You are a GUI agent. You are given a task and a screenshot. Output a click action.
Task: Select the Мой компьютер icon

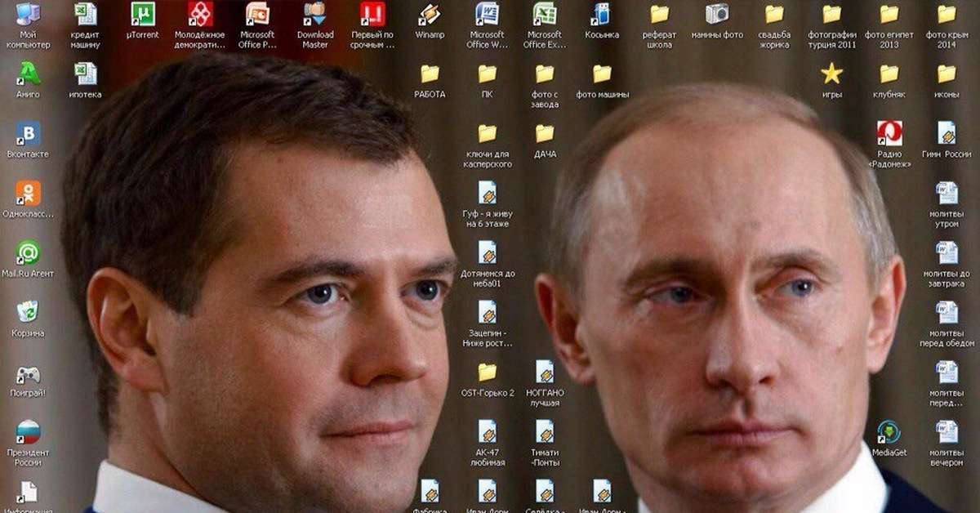(28, 15)
